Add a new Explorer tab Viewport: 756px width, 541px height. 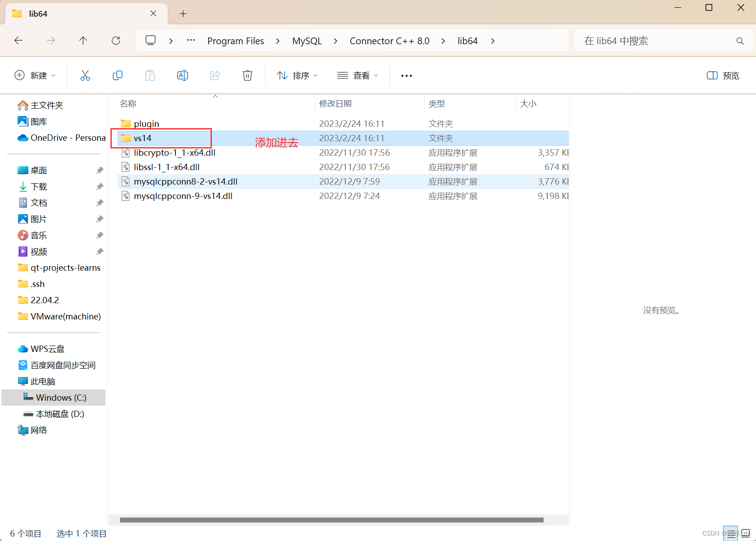(x=183, y=14)
